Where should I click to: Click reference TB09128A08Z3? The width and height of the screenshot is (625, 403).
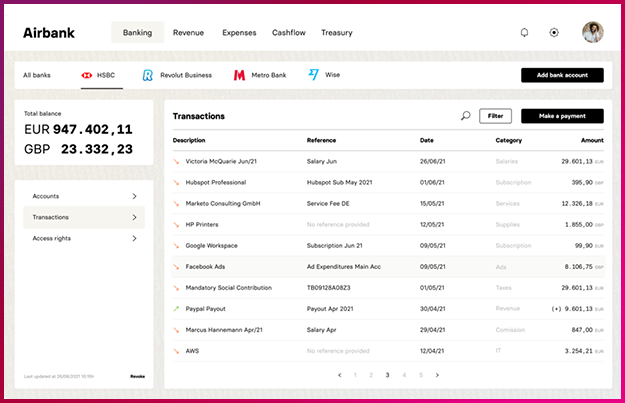328,288
